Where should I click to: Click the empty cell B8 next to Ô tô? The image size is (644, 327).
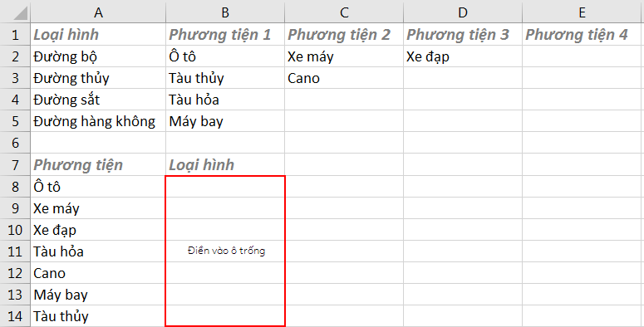click(225, 187)
